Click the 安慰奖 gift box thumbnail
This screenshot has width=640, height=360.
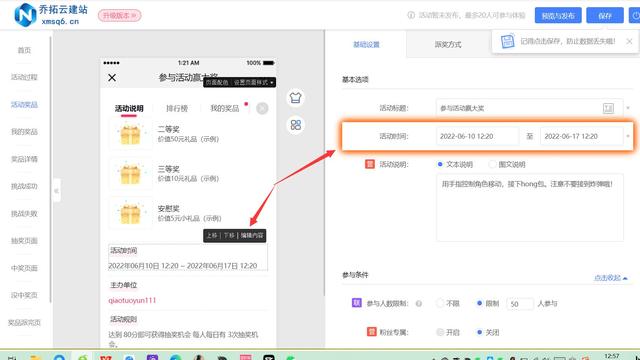[x=130, y=213]
